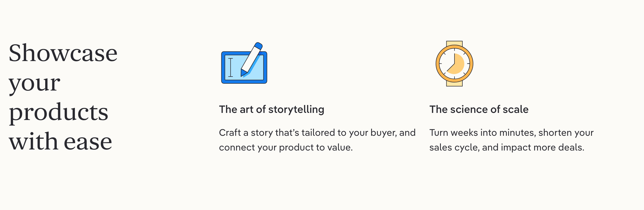Click the word "scale" in the subheading

[515, 109]
